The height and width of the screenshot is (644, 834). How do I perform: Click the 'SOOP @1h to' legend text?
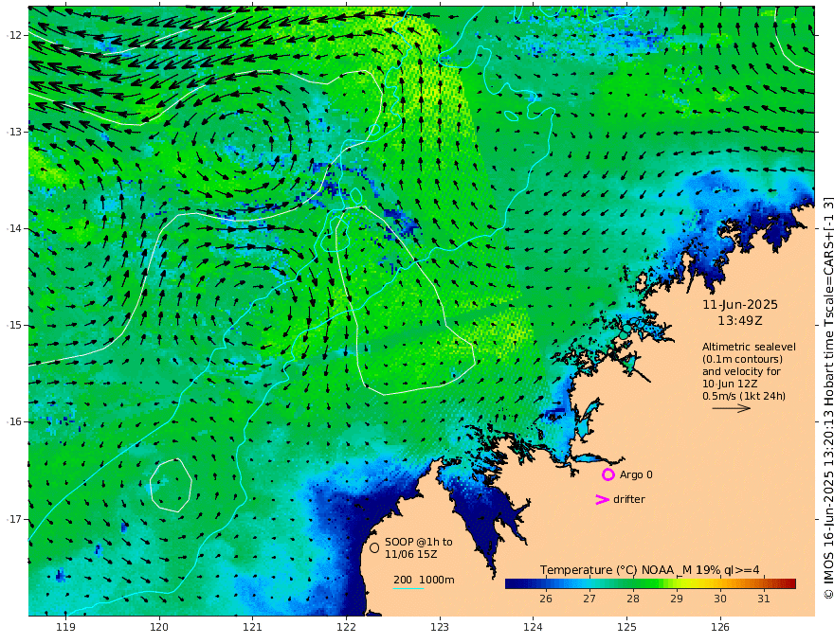coord(419,542)
